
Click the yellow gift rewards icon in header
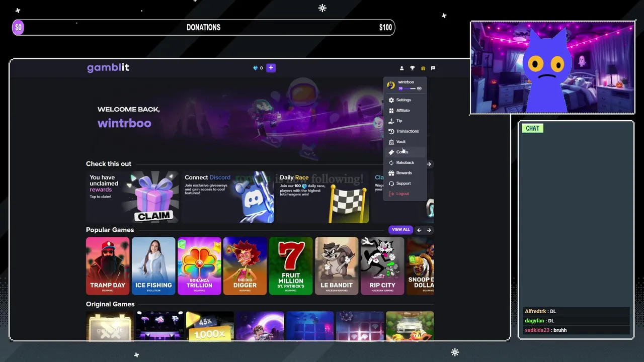pos(423,68)
